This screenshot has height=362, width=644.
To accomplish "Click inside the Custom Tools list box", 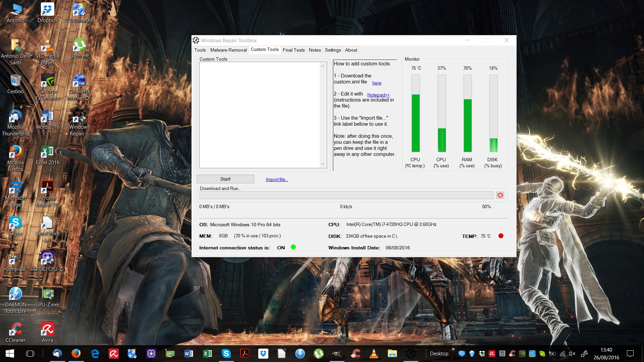I will tap(260, 115).
